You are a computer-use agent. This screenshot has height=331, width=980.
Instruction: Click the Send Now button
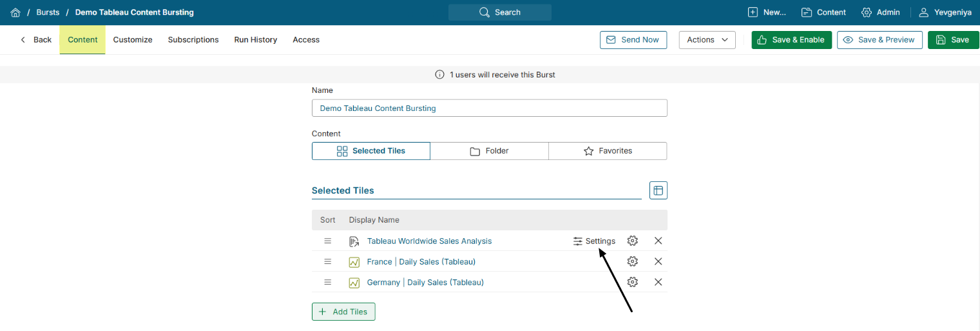[633, 39]
